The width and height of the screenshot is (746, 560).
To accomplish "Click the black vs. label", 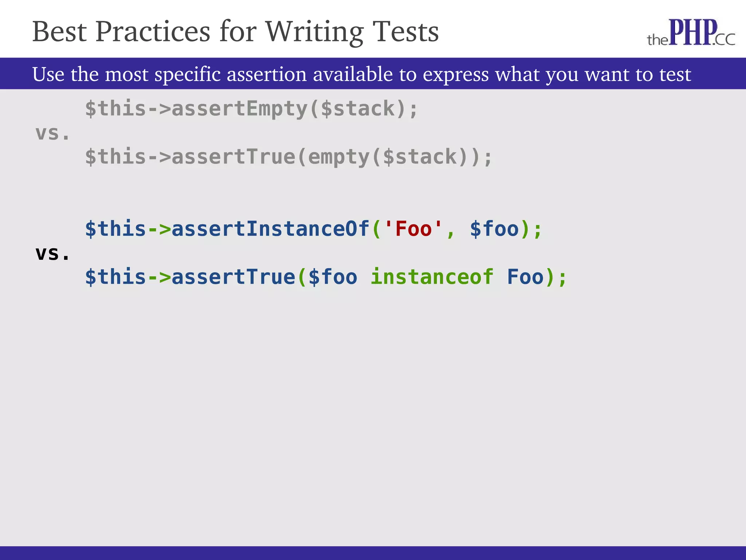I will (53, 254).
